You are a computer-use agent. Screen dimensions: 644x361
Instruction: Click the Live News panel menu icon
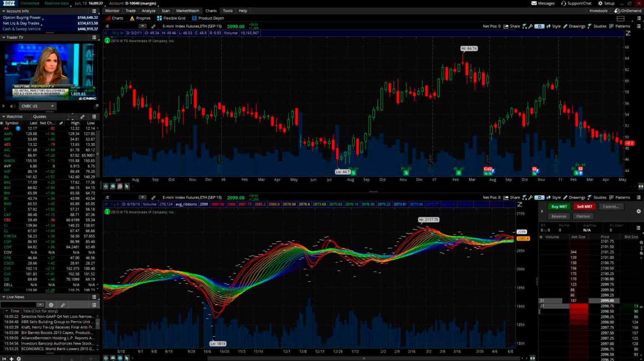click(x=94, y=297)
